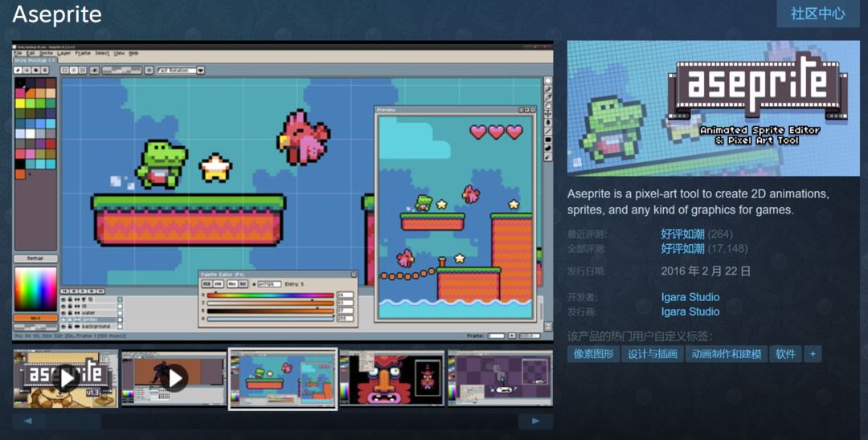Open the 设计与插画 tag

click(653, 354)
